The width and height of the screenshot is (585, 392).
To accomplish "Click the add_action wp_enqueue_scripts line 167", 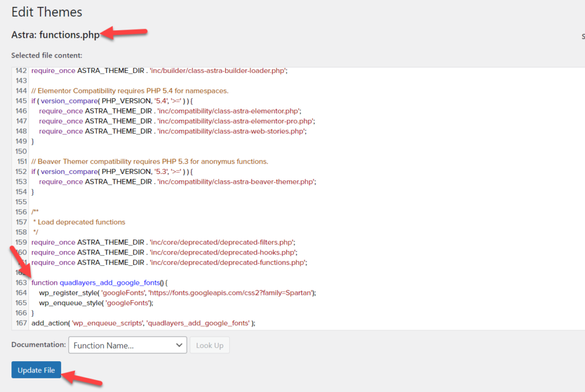I will coord(143,323).
